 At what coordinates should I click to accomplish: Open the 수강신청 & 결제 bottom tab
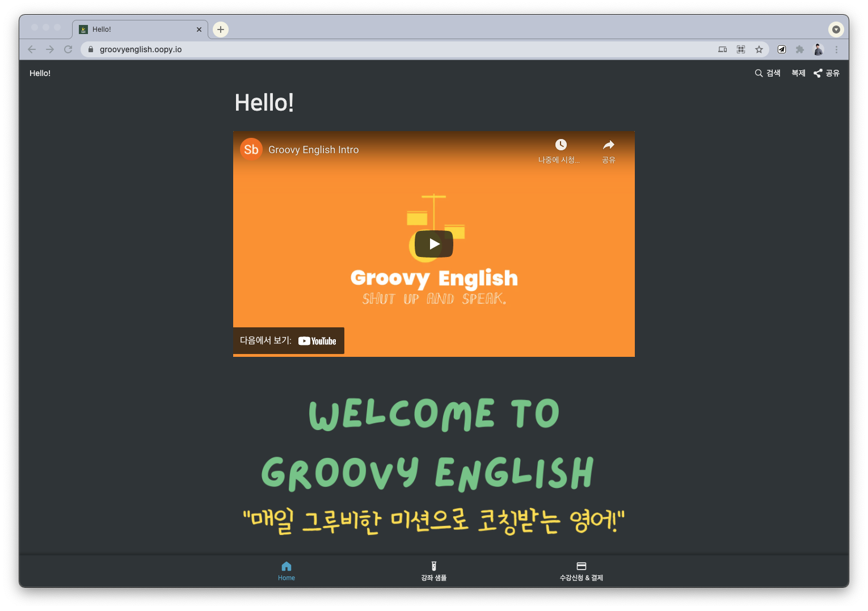[x=582, y=571]
